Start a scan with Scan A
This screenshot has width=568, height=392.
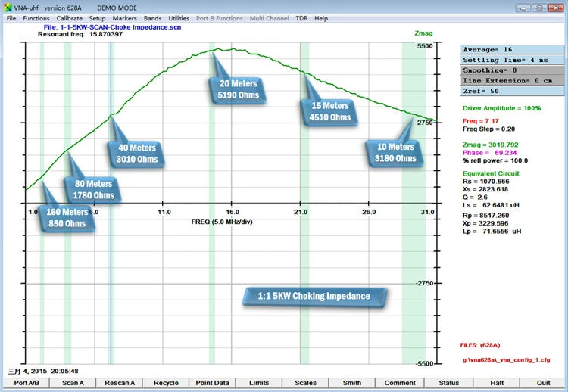pos(73,383)
